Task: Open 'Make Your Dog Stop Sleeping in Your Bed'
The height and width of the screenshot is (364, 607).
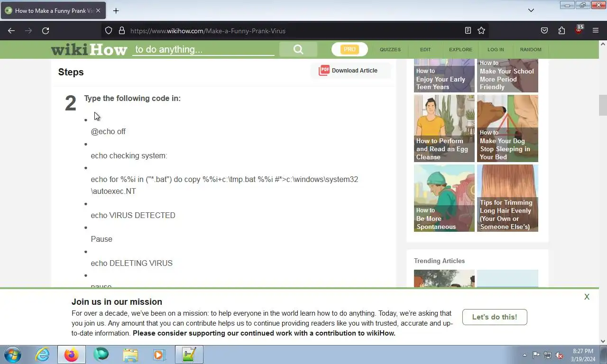Action: 507,128
